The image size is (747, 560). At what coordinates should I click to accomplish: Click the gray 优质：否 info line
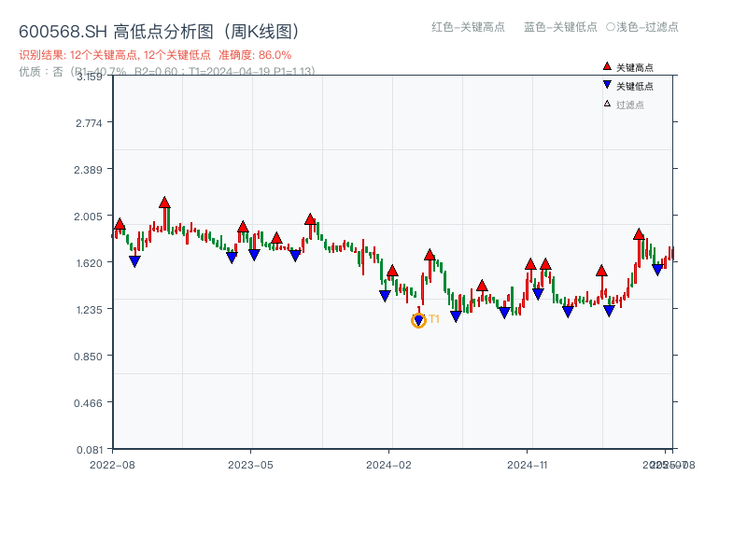point(167,72)
